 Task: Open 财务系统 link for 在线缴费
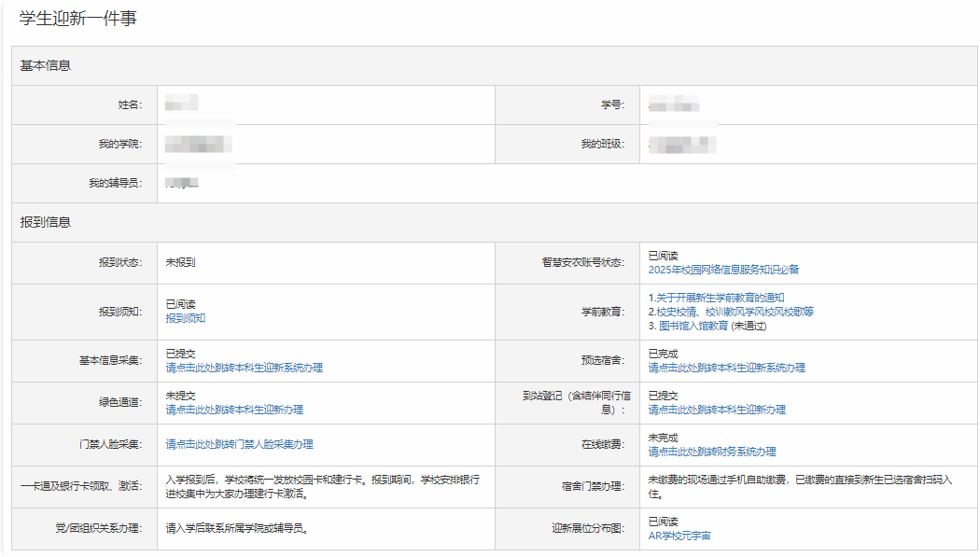(712, 452)
